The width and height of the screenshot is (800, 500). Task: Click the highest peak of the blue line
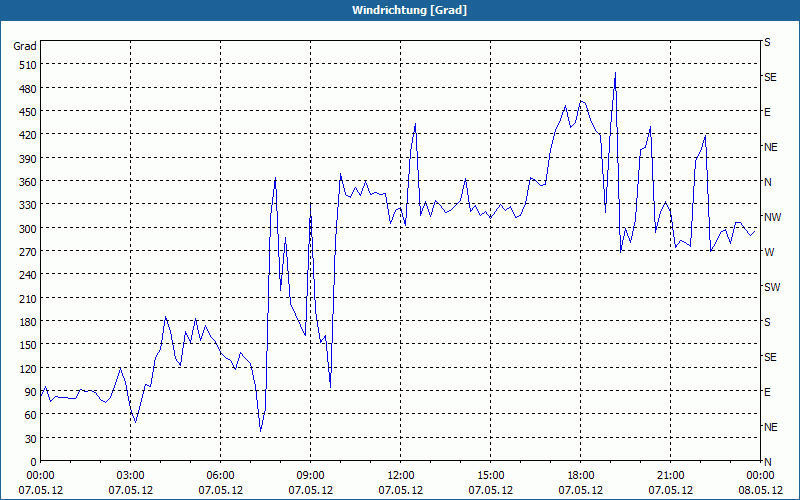(615, 73)
